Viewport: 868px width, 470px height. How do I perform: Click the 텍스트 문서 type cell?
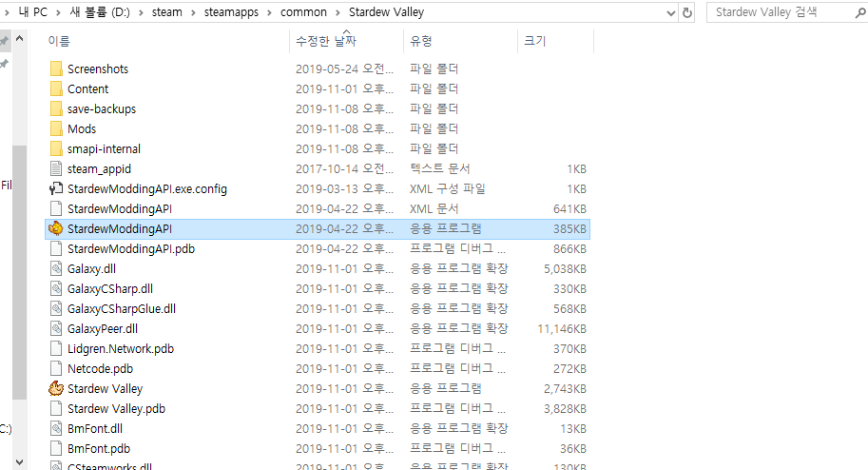point(439,168)
